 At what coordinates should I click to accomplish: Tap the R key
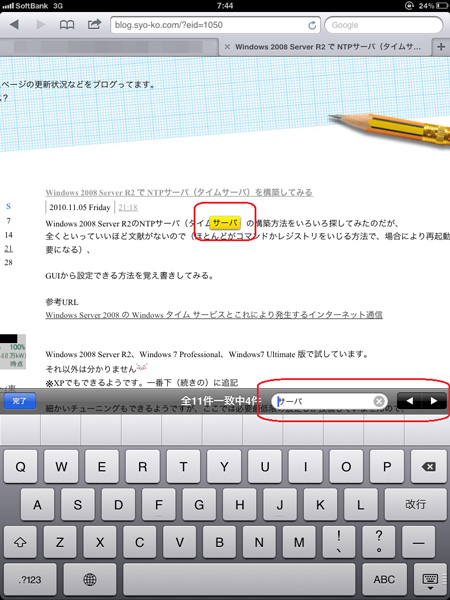[143, 467]
